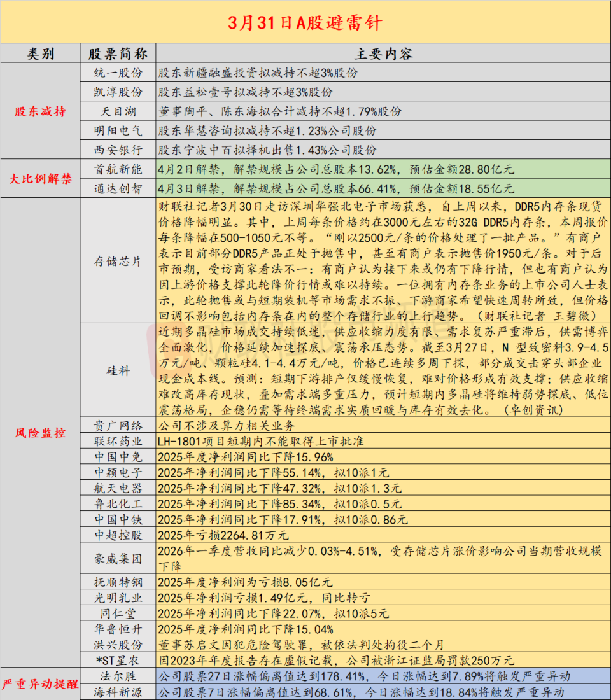
Task: Click 净利润同比下降55.14% cell
Action: pos(383,472)
